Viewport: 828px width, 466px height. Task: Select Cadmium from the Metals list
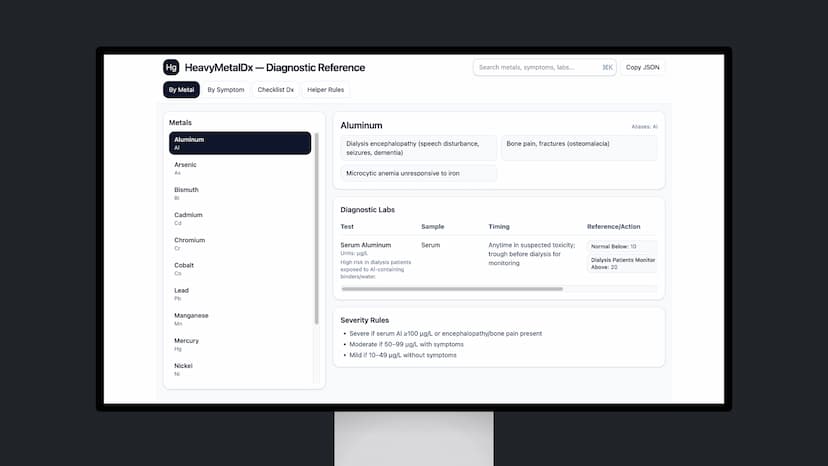click(x=240, y=218)
